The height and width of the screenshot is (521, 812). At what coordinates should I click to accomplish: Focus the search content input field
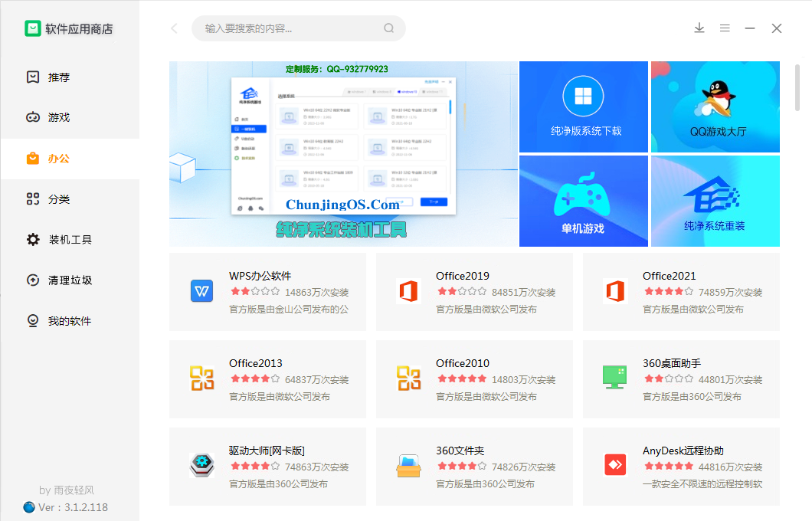[298, 28]
